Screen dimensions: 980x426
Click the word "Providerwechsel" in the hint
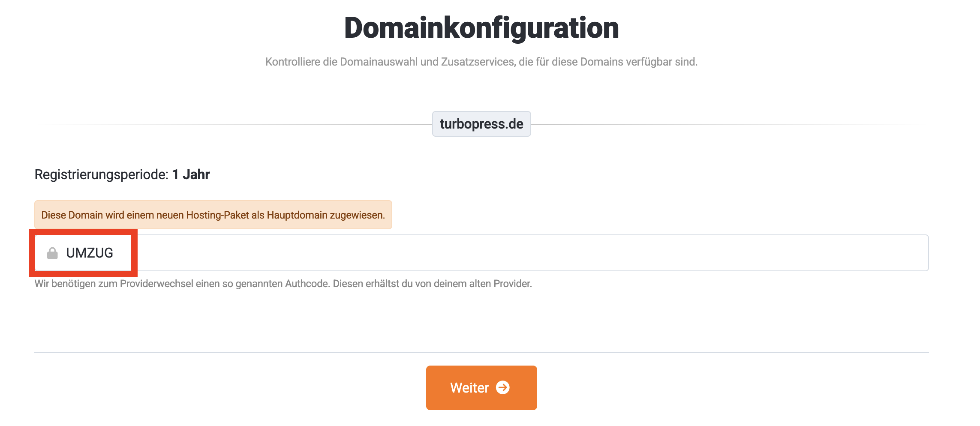coord(156,284)
